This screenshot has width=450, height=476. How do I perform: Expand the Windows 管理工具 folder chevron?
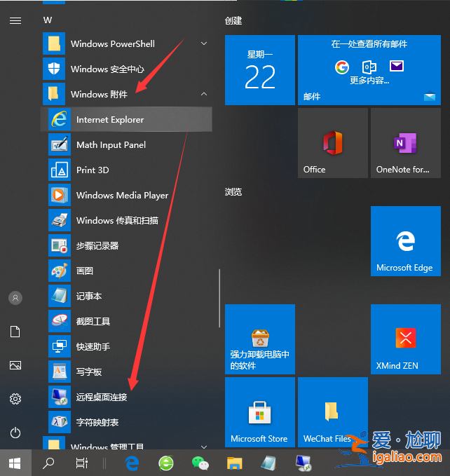click(x=204, y=447)
